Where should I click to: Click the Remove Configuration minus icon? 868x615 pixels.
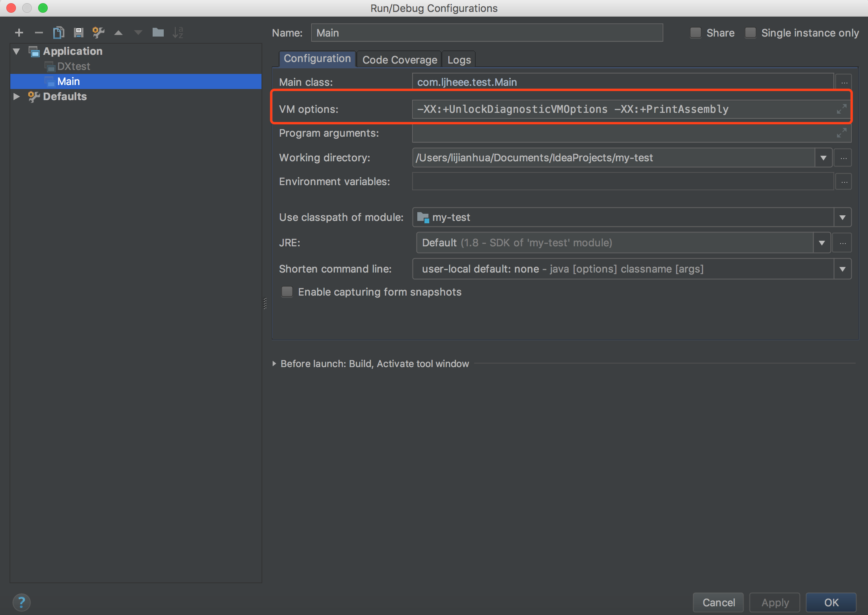39,33
